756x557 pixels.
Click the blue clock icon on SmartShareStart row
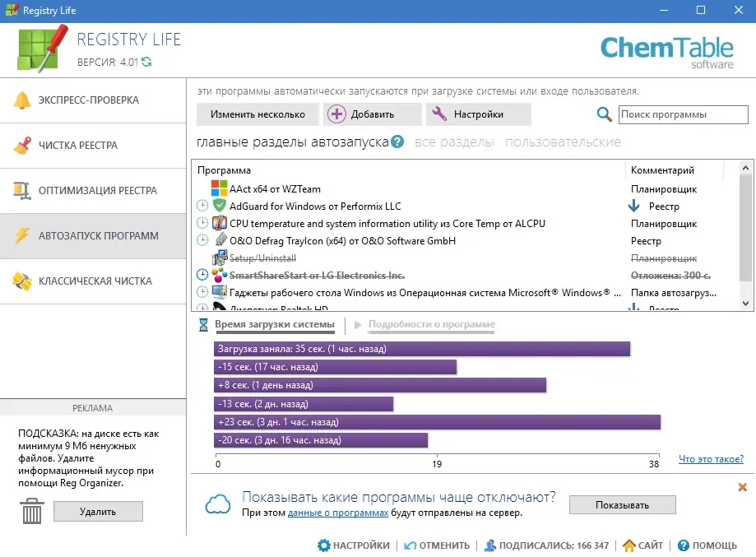coord(202,275)
